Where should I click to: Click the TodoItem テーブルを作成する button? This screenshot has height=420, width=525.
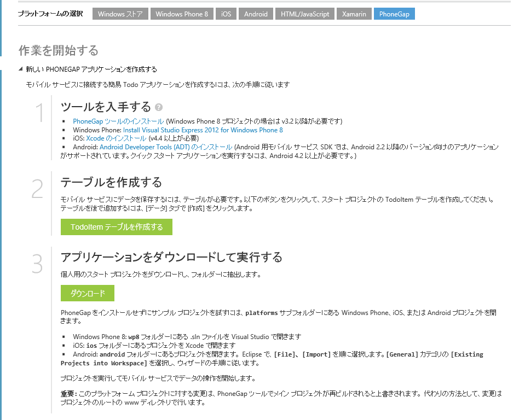[117, 227]
